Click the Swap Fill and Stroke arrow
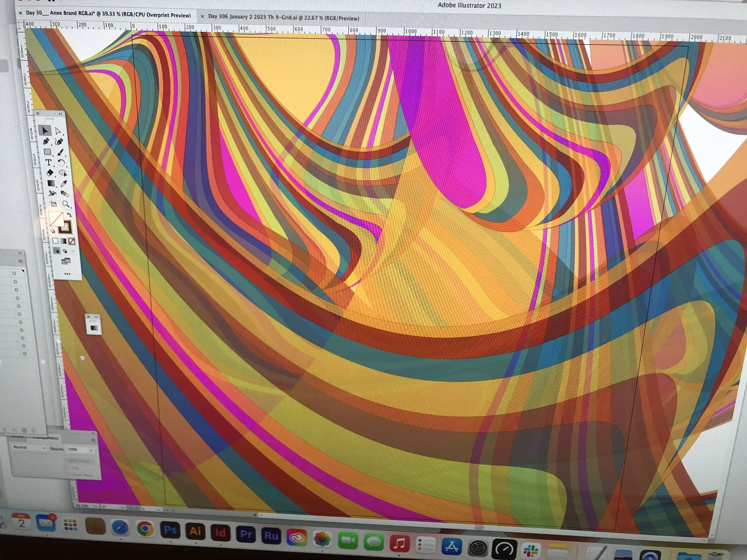 point(69,215)
